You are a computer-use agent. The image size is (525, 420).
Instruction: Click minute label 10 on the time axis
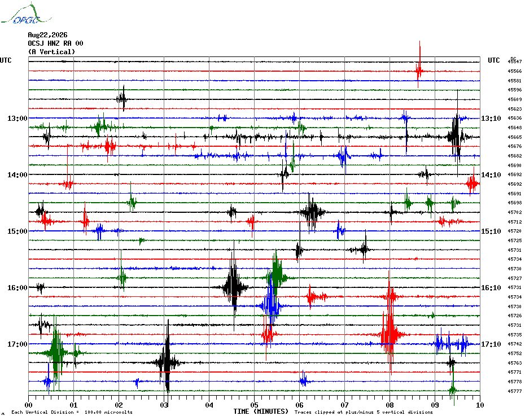click(480, 405)
